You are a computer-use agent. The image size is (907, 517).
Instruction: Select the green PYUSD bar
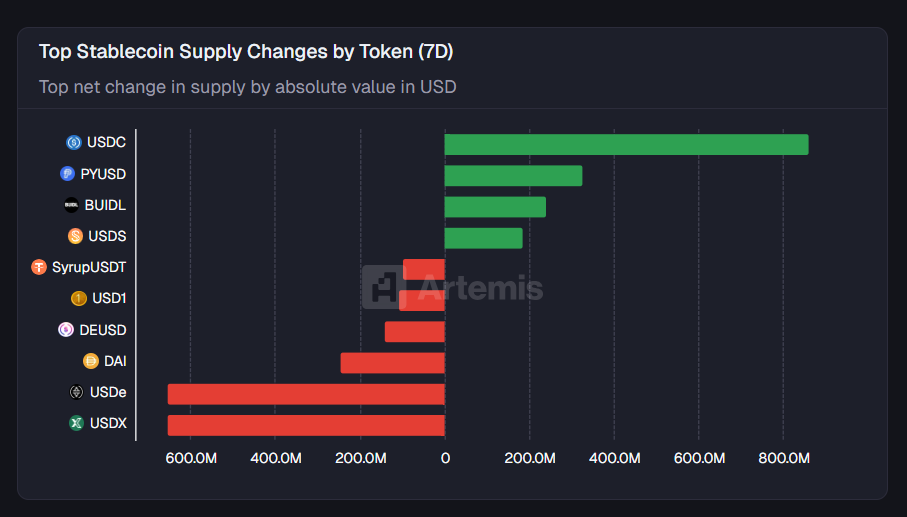click(x=513, y=176)
